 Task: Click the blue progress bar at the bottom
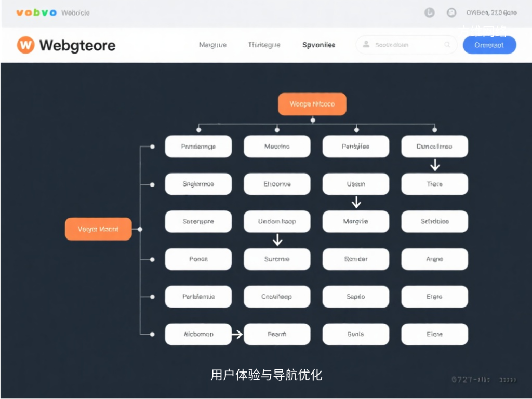[266, 397]
